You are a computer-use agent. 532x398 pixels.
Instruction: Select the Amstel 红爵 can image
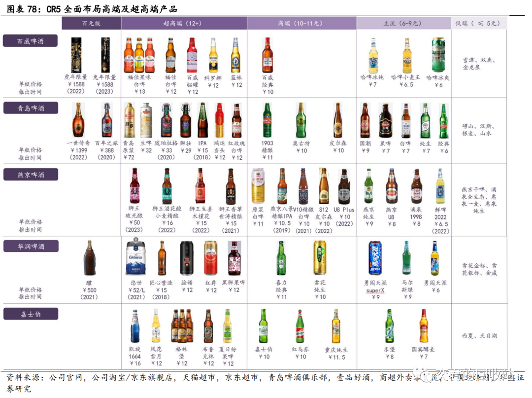pos(211,258)
